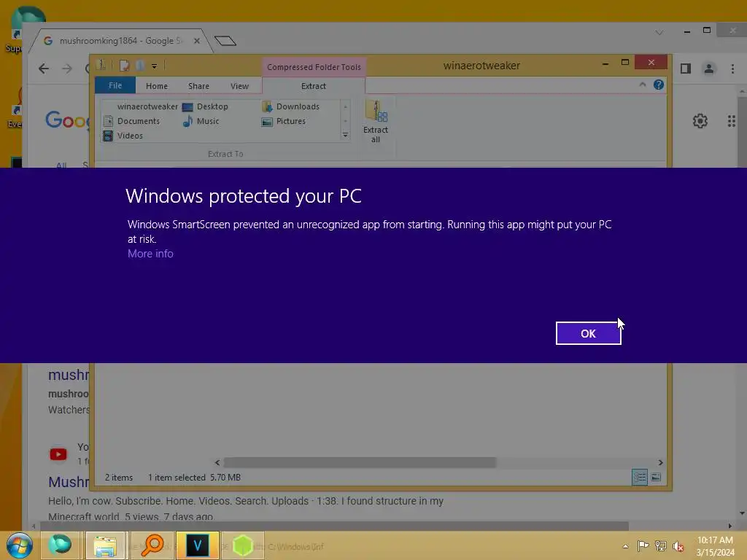This screenshot has width=747, height=560.
Task: Open Chrome tab search dropdown arrow
Action: click(659, 32)
